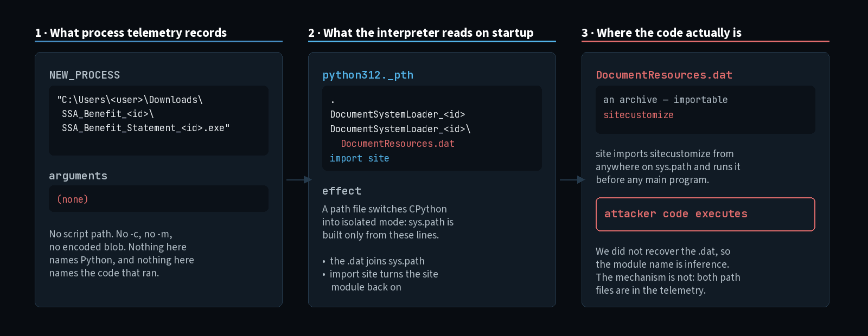Click the first "DocumentSystemLoader_<id>" line

pos(398,114)
